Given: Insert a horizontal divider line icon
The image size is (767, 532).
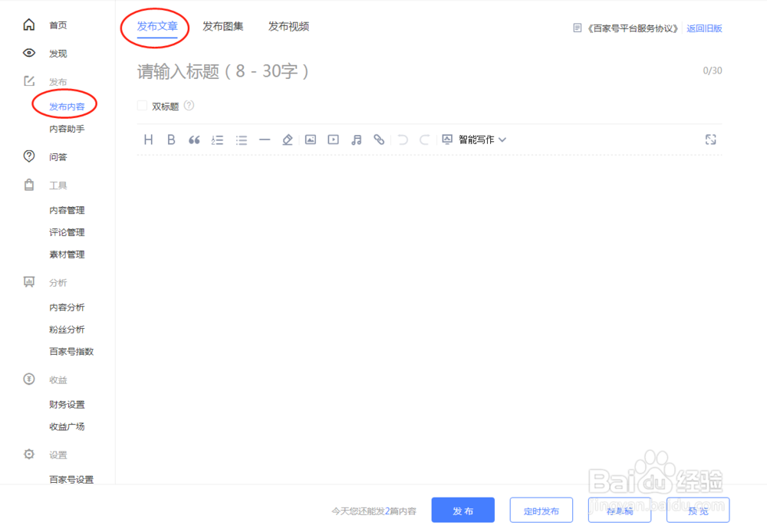Looking at the screenshot, I should pos(265,140).
